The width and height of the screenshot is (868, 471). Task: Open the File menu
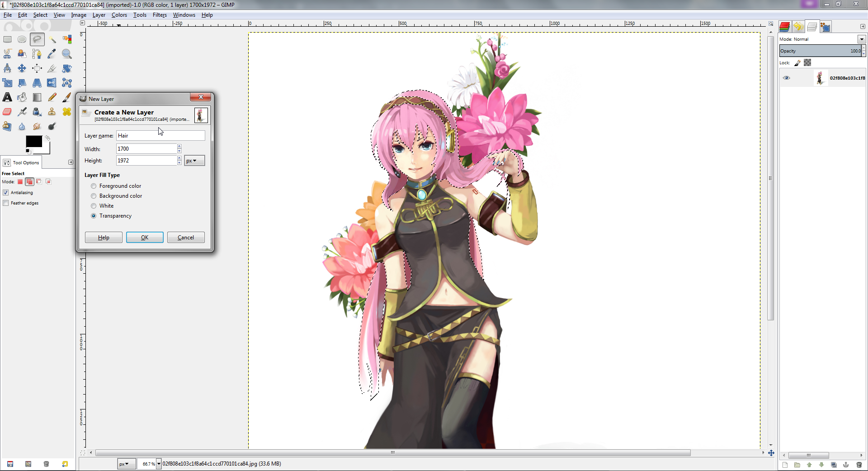click(8, 15)
